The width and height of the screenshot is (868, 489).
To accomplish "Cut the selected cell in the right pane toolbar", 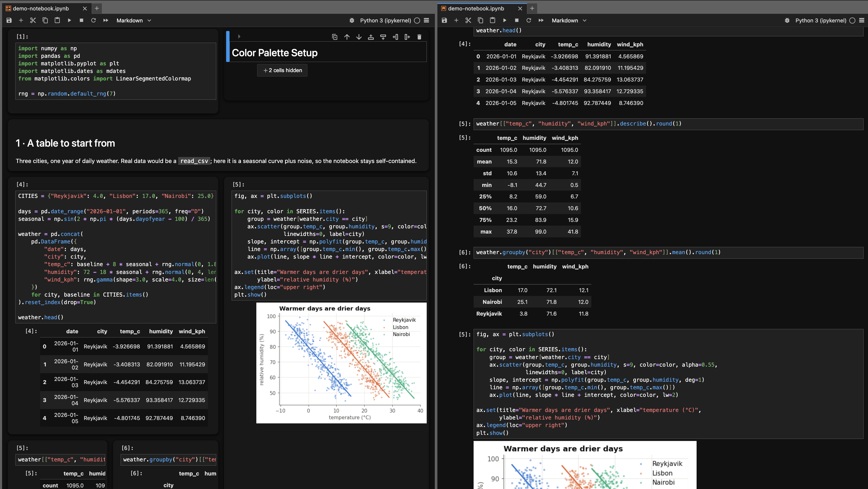I will point(468,20).
